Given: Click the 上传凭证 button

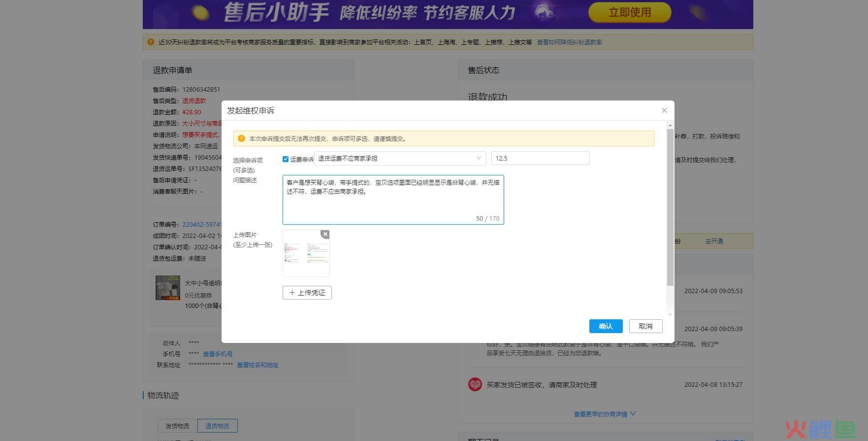Looking at the screenshot, I should pyautogui.click(x=307, y=293).
